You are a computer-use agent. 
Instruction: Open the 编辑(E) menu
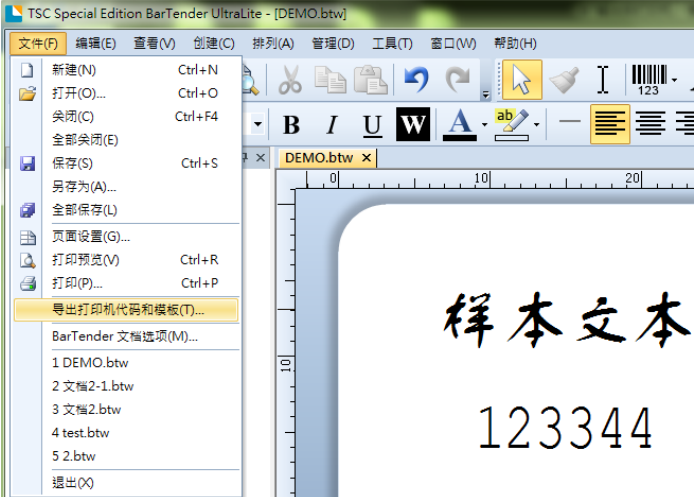96,43
